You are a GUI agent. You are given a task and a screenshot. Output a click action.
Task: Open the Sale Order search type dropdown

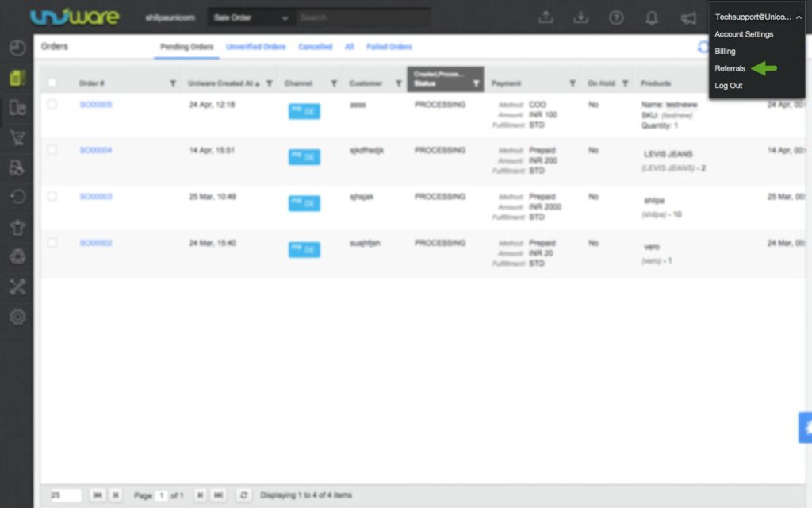251,17
